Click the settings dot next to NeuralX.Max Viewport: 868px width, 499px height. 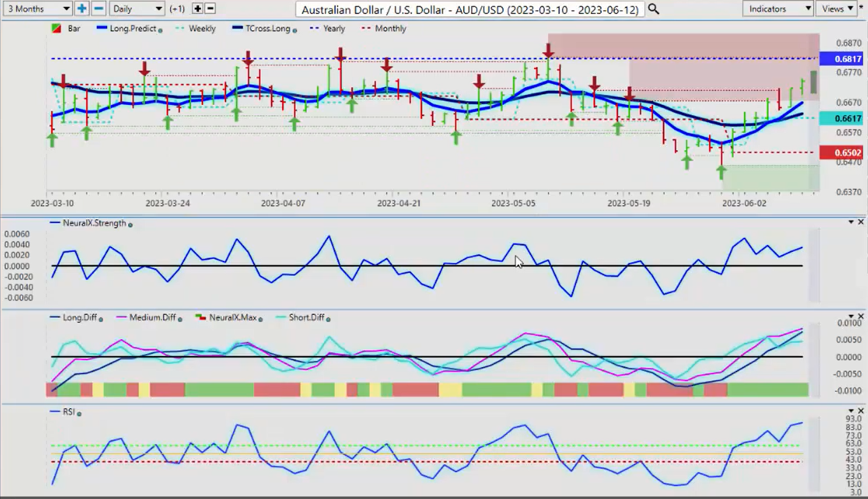point(261,319)
